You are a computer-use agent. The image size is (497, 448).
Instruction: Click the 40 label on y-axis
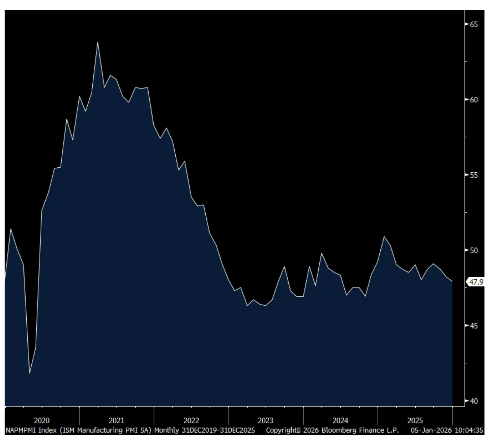coord(474,401)
